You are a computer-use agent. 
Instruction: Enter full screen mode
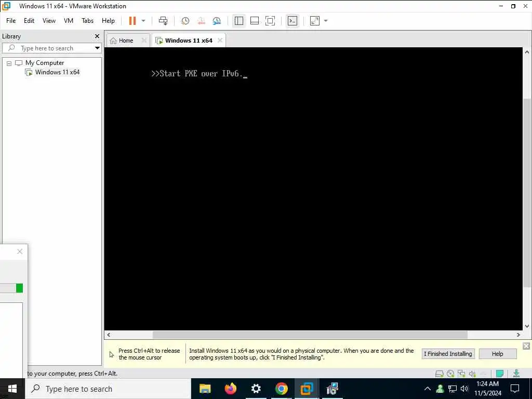tap(270, 21)
